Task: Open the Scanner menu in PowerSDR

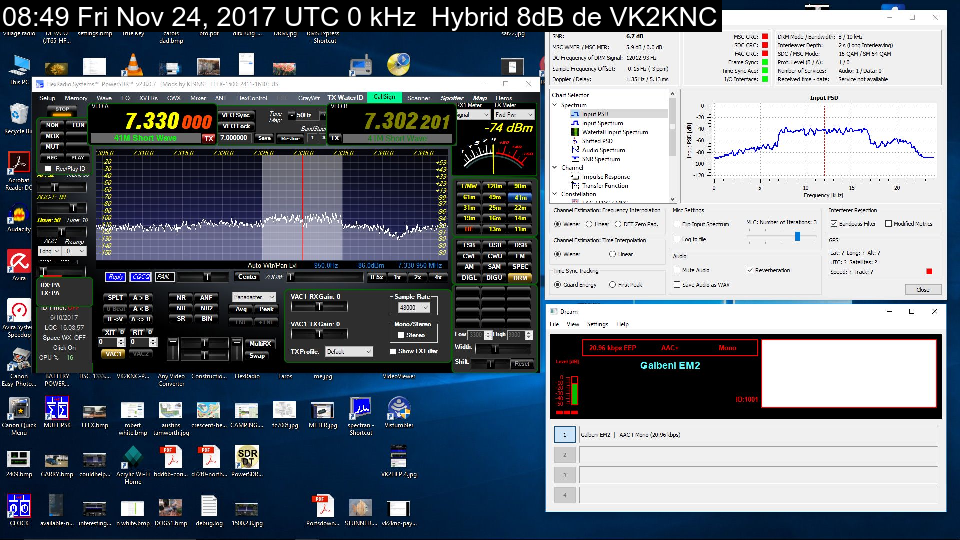Action: (419, 98)
